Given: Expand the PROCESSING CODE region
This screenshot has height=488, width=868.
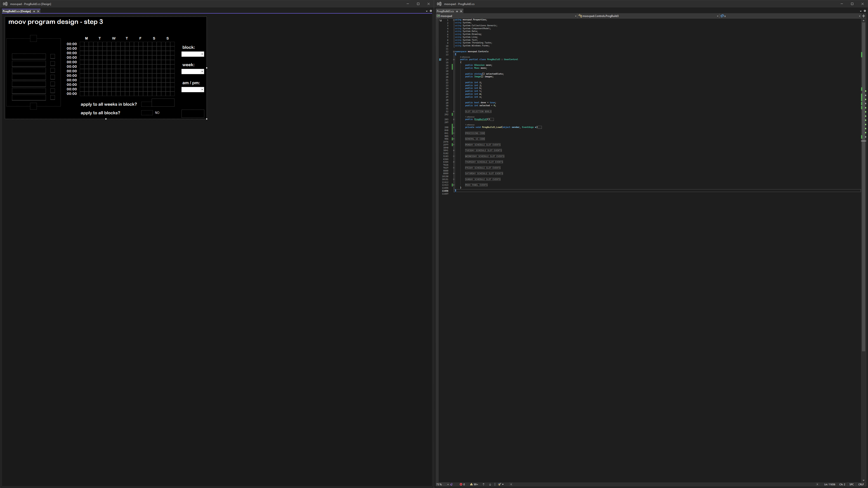Looking at the screenshot, I should (x=454, y=133).
